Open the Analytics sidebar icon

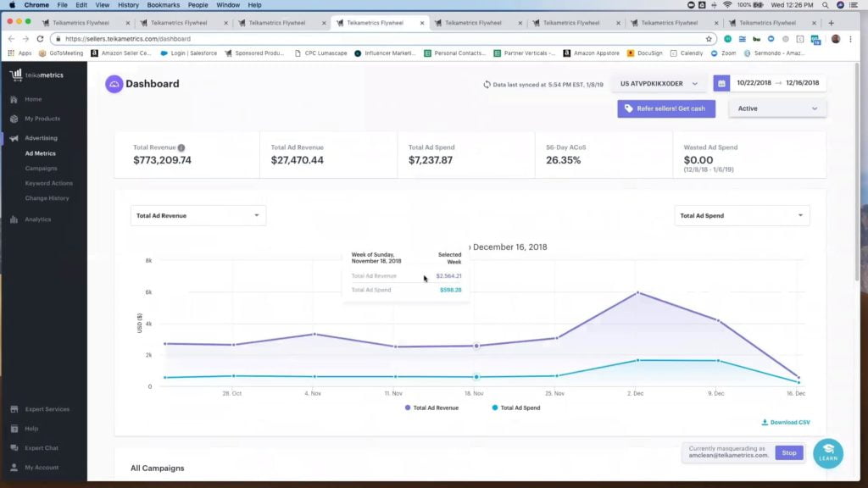click(14, 219)
